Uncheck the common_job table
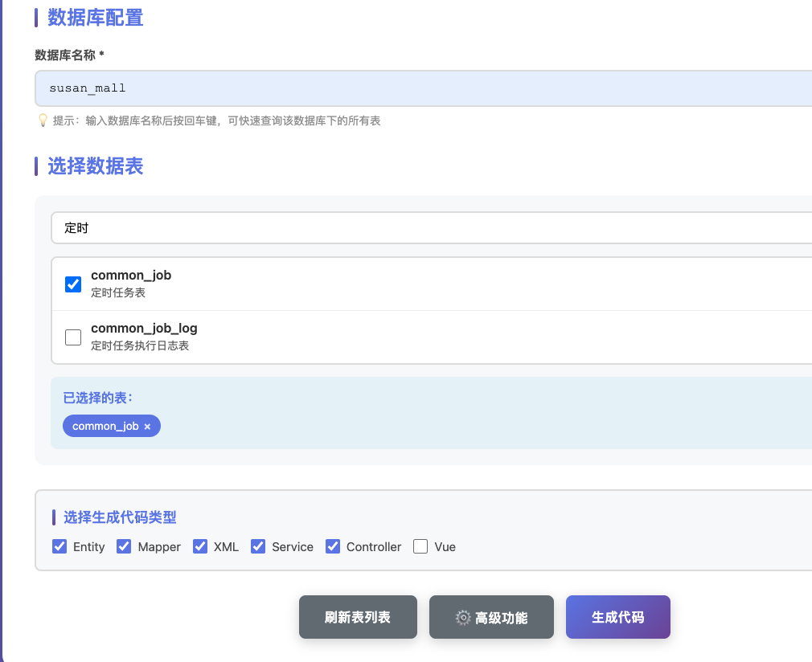 (73, 284)
